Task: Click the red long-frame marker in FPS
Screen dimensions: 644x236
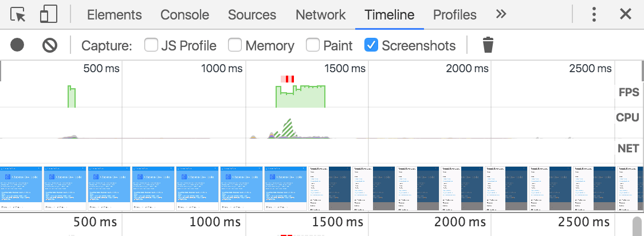Action: pyautogui.click(x=288, y=79)
